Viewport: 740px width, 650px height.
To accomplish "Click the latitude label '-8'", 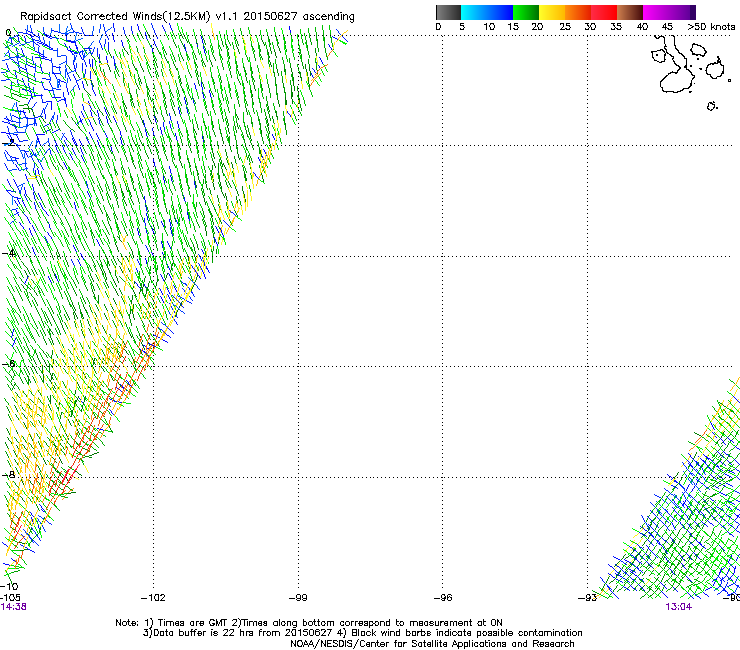I will pyautogui.click(x=9, y=475).
